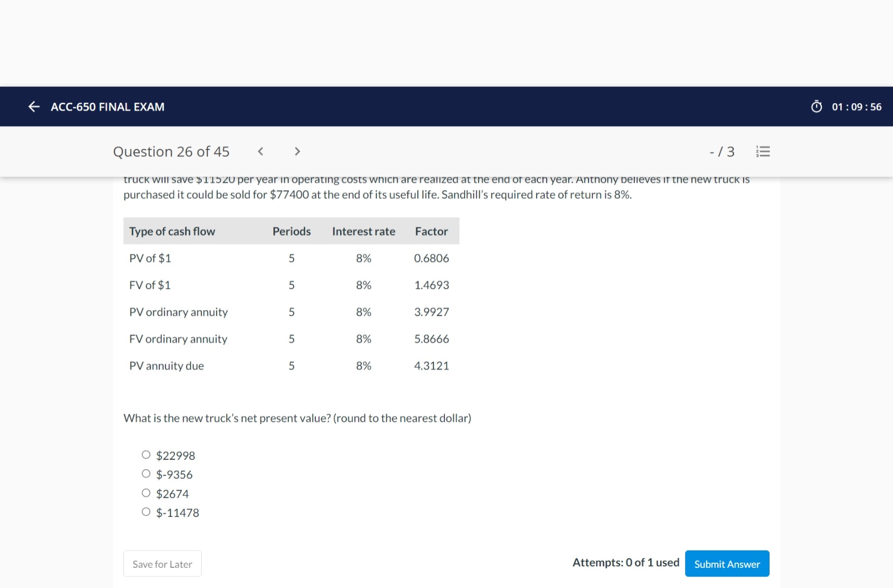Click the factor value 0.6806
The height and width of the screenshot is (588, 893).
(x=431, y=258)
